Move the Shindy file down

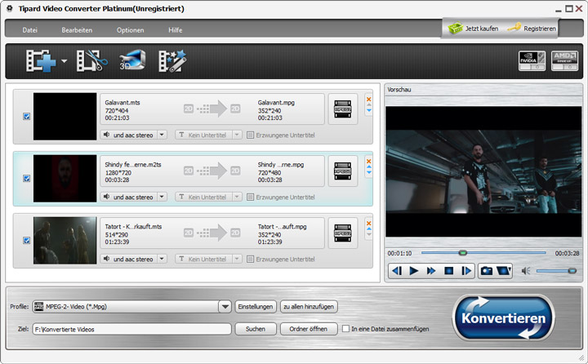tap(368, 172)
